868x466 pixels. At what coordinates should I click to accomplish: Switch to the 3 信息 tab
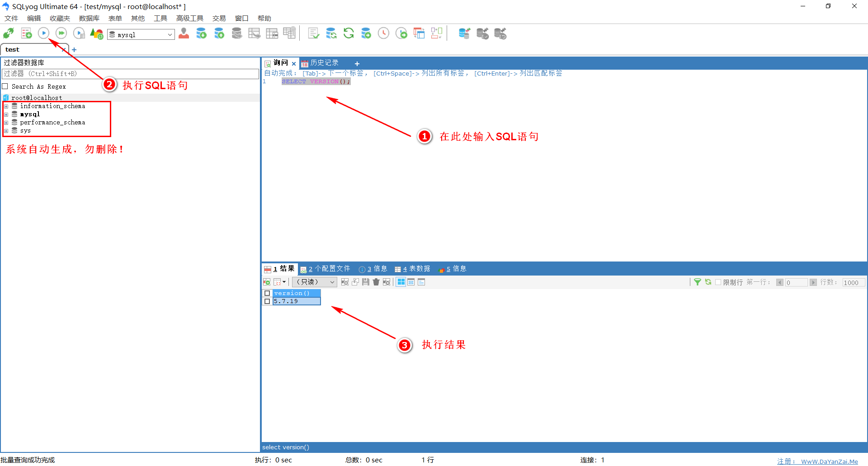coord(373,269)
